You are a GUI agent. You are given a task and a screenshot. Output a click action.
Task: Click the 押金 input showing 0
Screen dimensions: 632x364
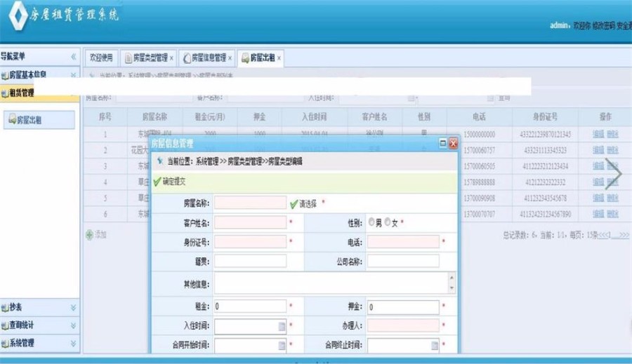(403, 306)
